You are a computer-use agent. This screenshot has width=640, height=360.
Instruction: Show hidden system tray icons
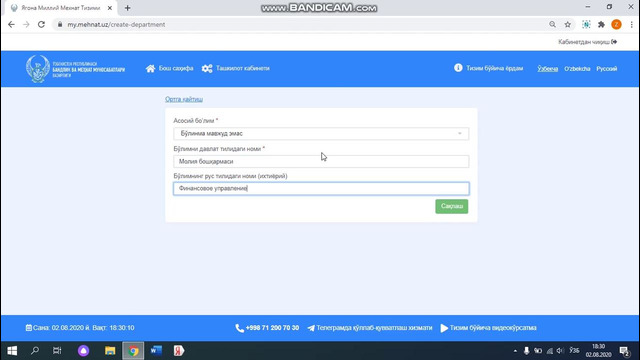click(x=515, y=351)
